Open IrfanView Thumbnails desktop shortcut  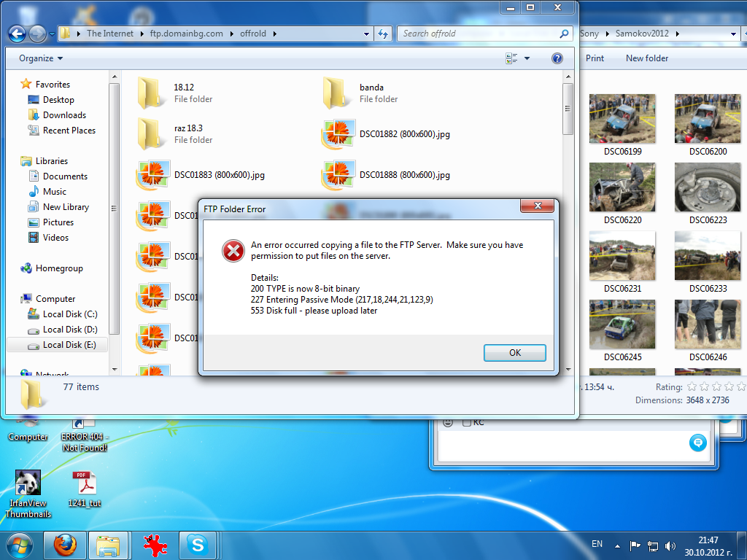click(x=28, y=494)
